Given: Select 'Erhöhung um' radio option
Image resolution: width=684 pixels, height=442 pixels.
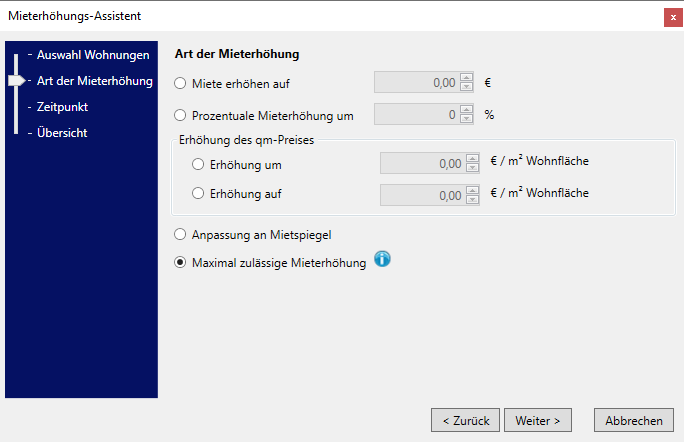Looking at the screenshot, I should tap(197, 164).
